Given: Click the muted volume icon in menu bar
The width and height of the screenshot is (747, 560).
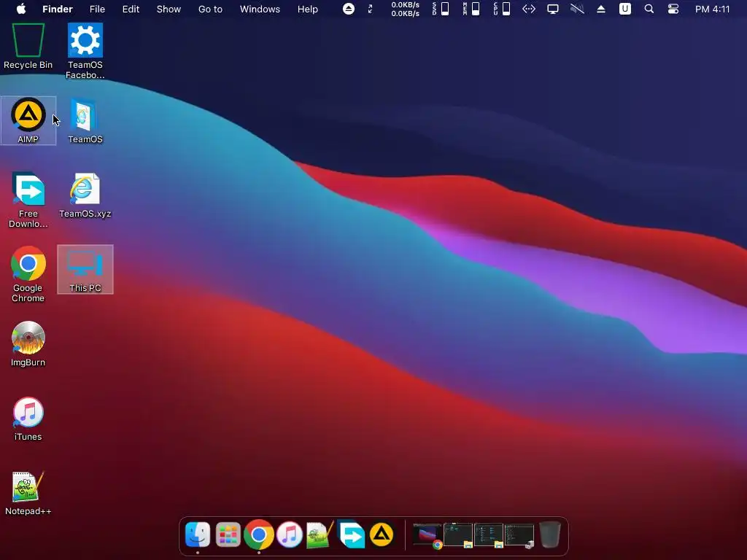Looking at the screenshot, I should pos(577,9).
